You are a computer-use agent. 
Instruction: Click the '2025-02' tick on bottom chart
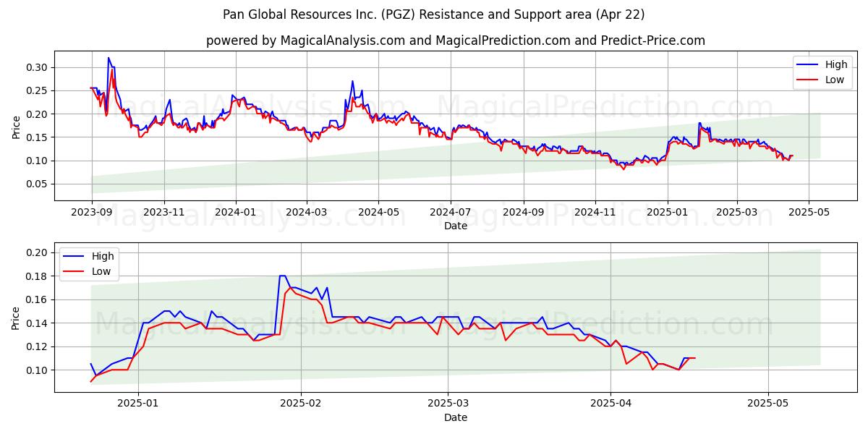(x=300, y=403)
